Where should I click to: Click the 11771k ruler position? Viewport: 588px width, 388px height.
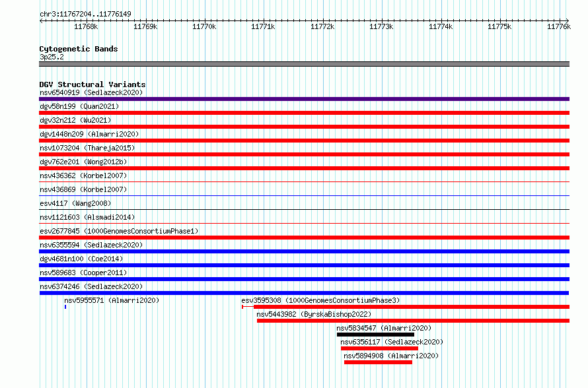pyautogui.click(x=263, y=26)
